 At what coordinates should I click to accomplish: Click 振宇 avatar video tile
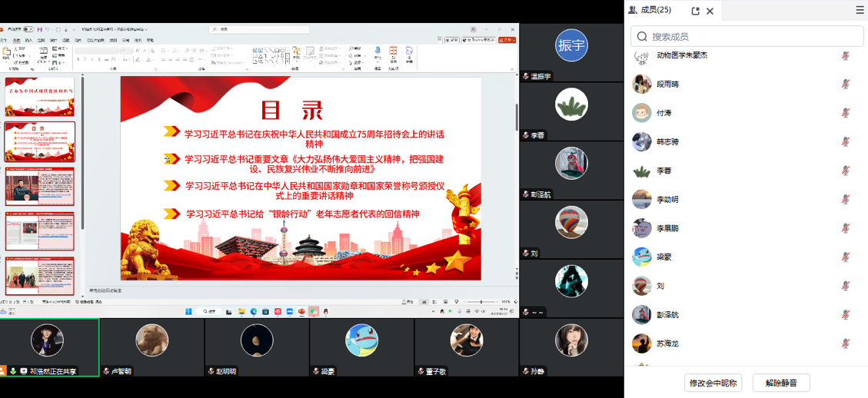pyautogui.click(x=571, y=45)
